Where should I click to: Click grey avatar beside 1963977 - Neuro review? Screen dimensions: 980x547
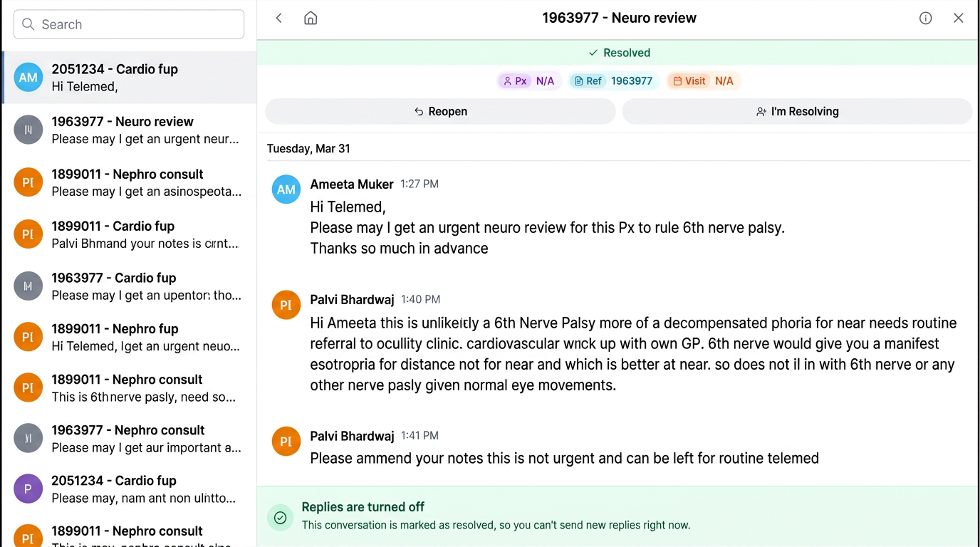point(28,130)
